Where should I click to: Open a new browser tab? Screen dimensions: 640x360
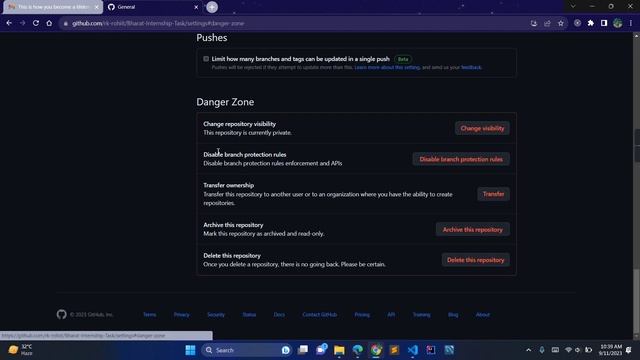point(212,7)
